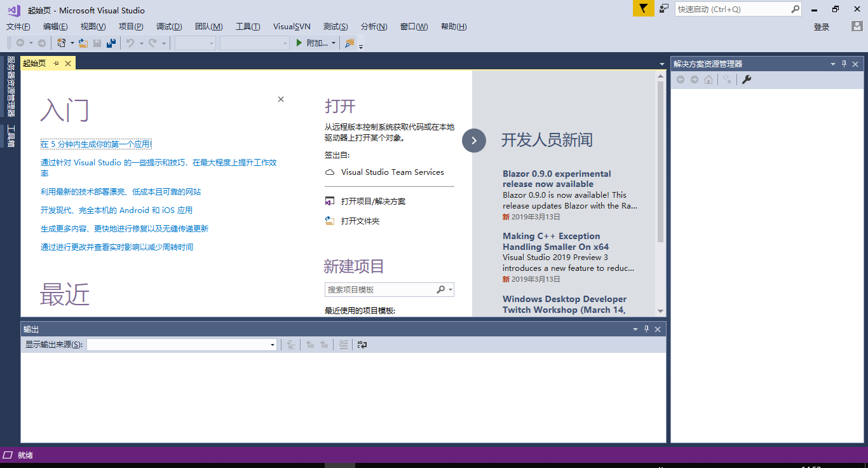This screenshot has width=868, height=468.
Task: Toggle word wrap in the Output window
Action: pos(362,345)
